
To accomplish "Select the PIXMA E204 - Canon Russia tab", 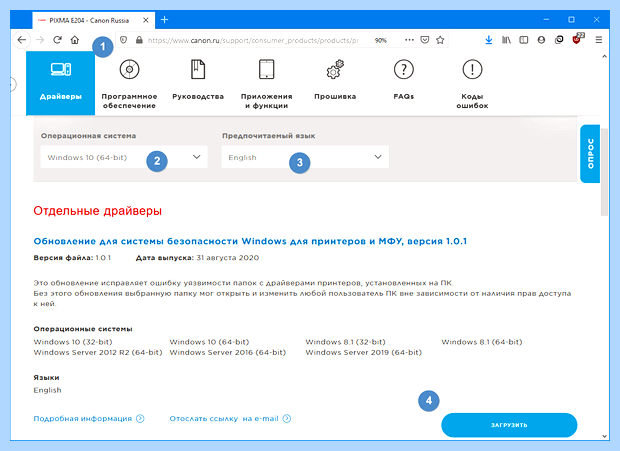I will coord(94,20).
